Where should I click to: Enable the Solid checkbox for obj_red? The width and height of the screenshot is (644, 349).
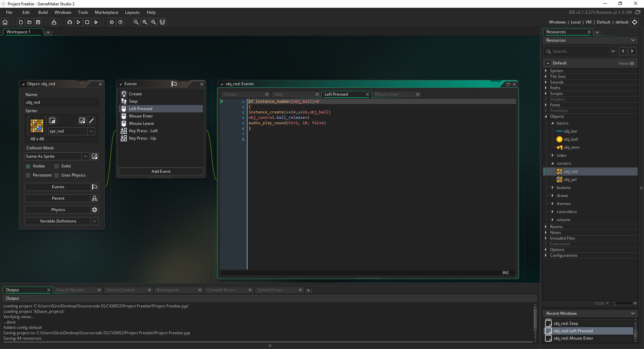tap(57, 166)
